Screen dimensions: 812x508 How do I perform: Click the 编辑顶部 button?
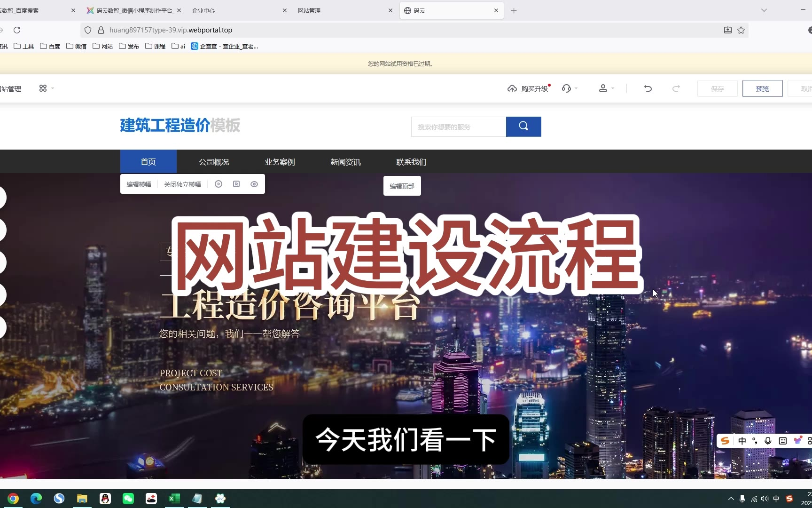(x=402, y=186)
